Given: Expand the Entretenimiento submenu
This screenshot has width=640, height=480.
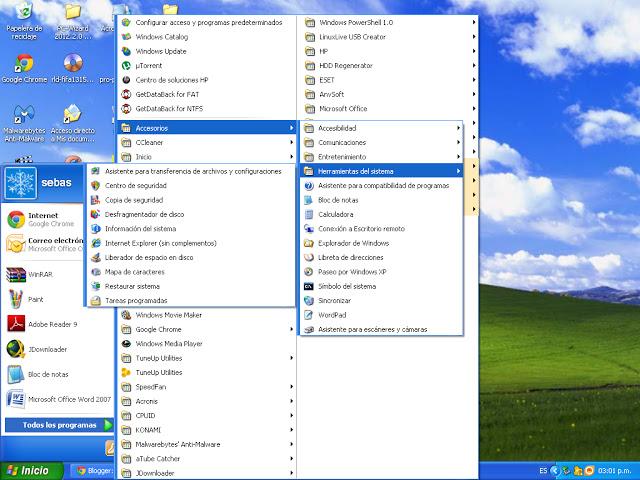Looking at the screenshot, I should tap(341, 157).
